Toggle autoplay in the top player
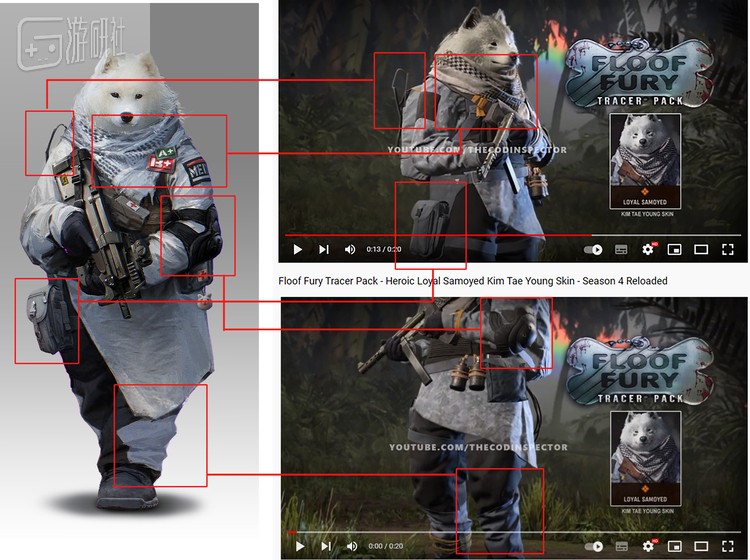The width and height of the screenshot is (750, 560). (x=593, y=249)
